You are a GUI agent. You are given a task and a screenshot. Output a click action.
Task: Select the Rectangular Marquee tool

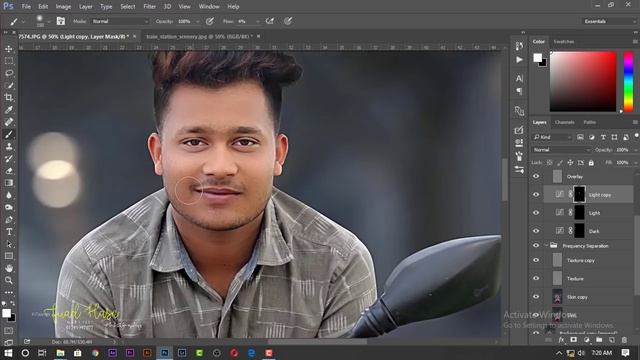[9, 61]
